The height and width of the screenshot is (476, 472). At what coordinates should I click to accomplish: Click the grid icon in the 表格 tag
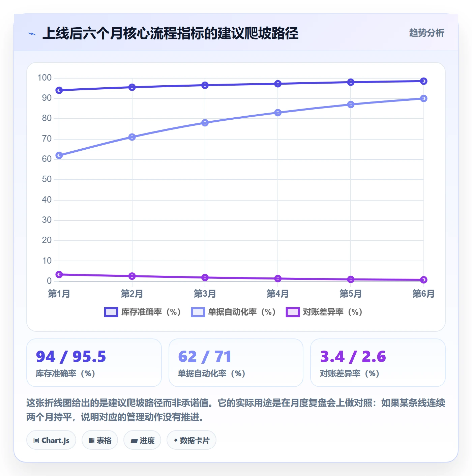91,441
